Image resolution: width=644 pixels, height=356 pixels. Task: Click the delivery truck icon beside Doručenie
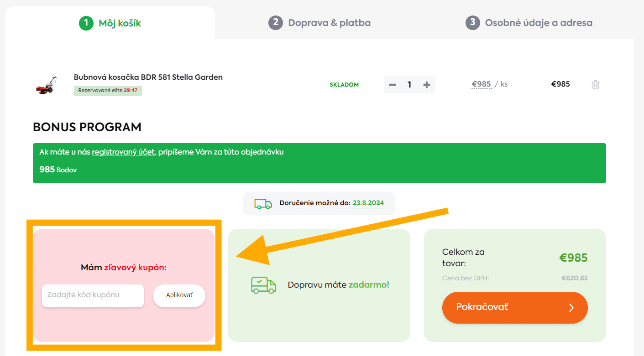pyautogui.click(x=263, y=203)
